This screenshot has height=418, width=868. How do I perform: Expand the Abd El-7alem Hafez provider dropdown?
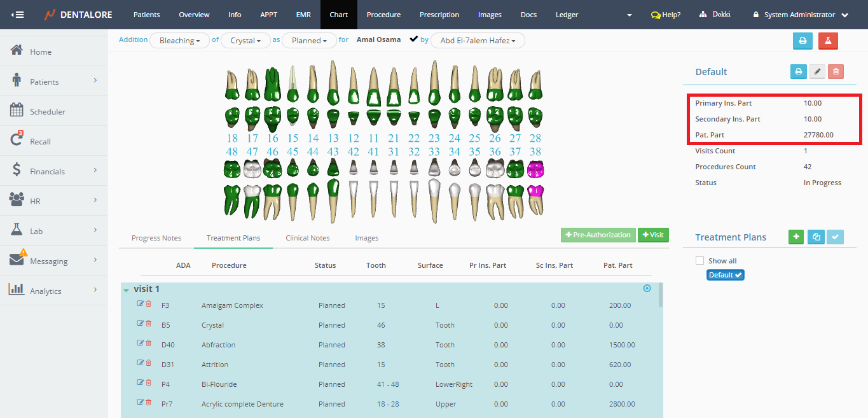[478, 41]
